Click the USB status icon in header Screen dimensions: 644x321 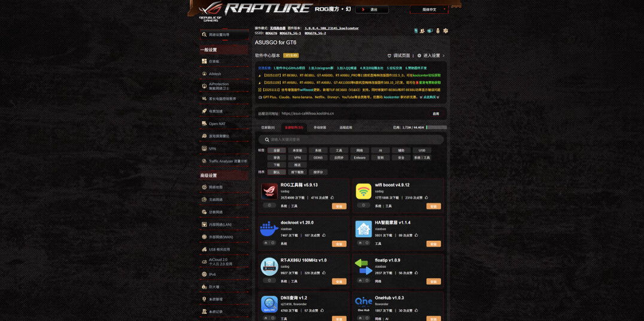click(x=438, y=31)
